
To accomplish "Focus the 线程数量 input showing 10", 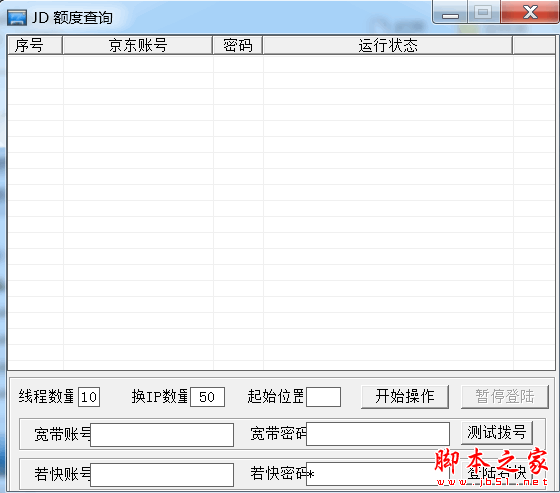I will [x=89, y=397].
